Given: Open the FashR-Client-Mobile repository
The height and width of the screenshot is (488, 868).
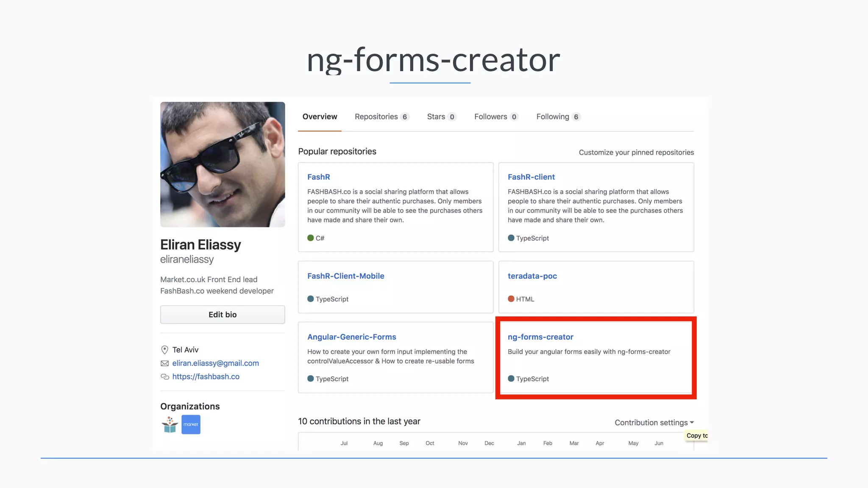Looking at the screenshot, I should (x=345, y=276).
